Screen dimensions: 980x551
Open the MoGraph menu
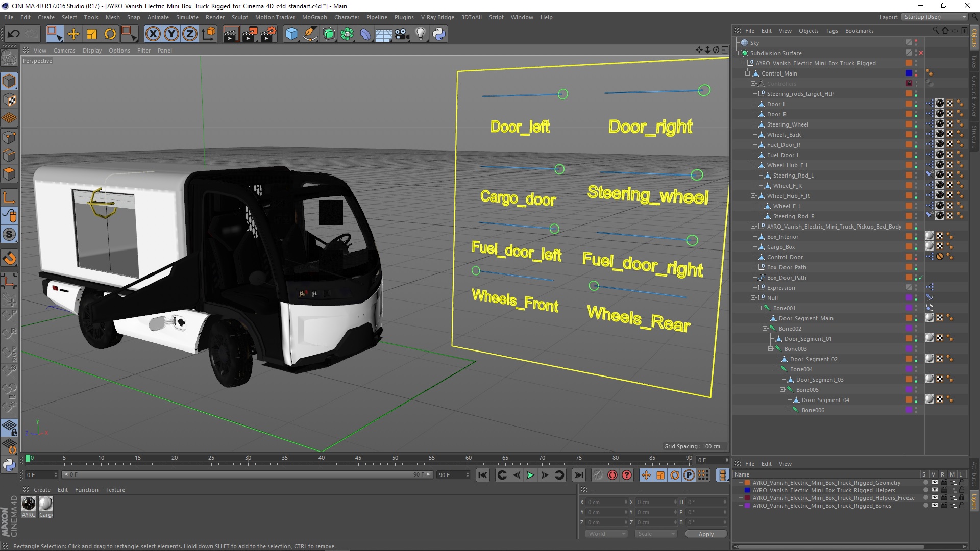pos(314,17)
